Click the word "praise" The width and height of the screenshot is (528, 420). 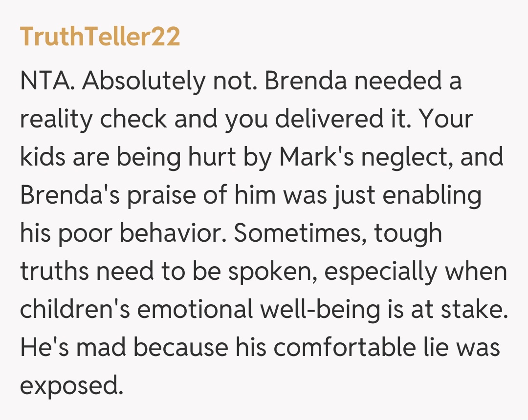pos(157,195)
